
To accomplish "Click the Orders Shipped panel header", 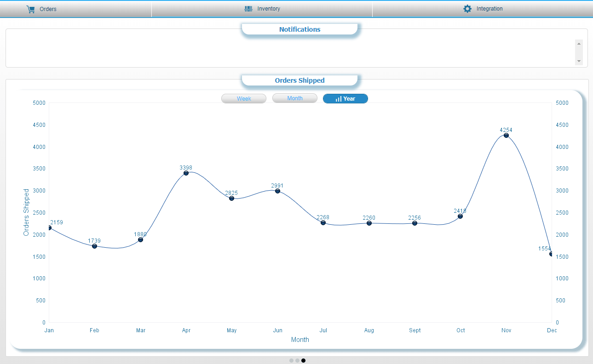I will 299,80.
